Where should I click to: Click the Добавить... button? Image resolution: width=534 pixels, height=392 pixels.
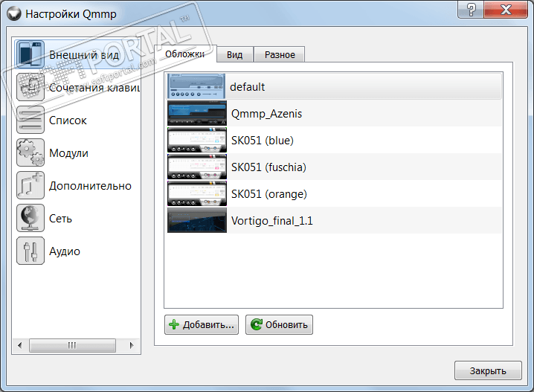point(202,324)
